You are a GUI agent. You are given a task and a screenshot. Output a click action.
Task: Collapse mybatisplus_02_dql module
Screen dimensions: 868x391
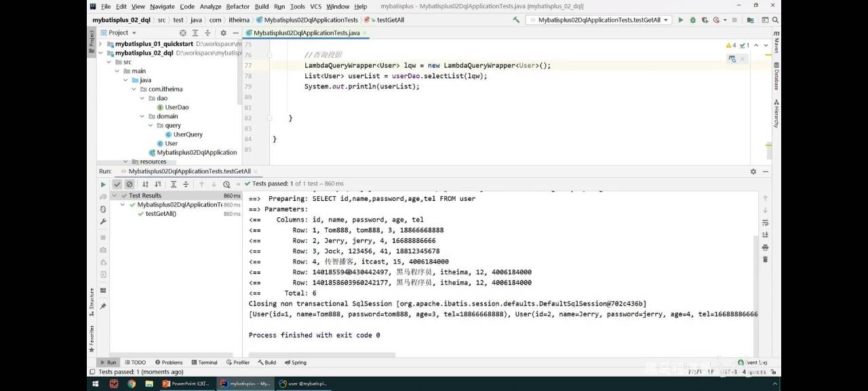coord(102,53)
